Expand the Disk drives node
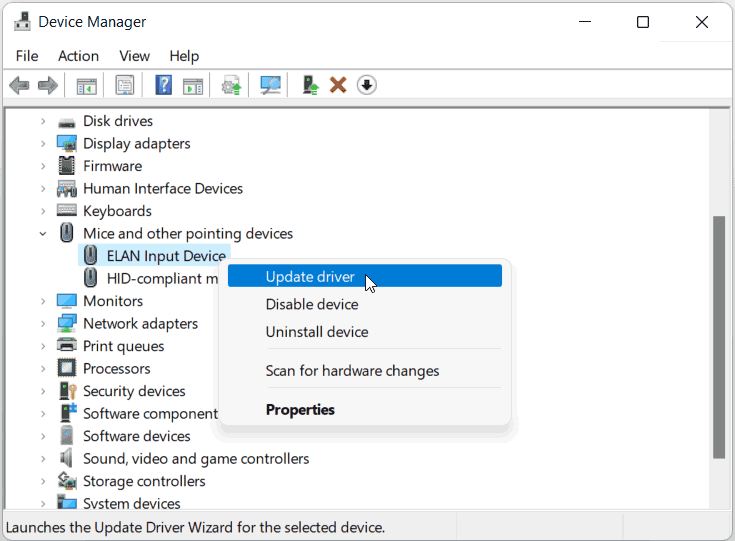The height and width of the screenshot is (541, 735). [x=43, y=121]
